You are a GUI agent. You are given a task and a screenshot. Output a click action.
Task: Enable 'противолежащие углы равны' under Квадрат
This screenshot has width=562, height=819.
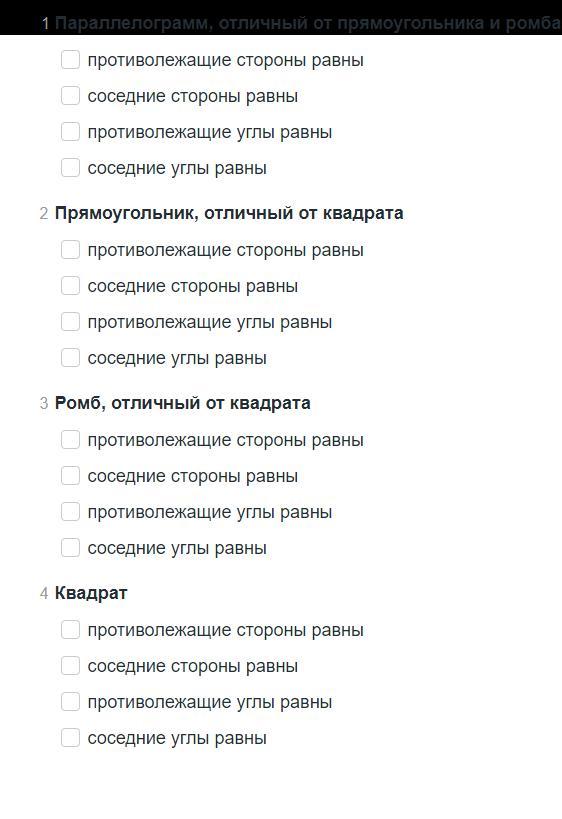click(x=71, y=702)
